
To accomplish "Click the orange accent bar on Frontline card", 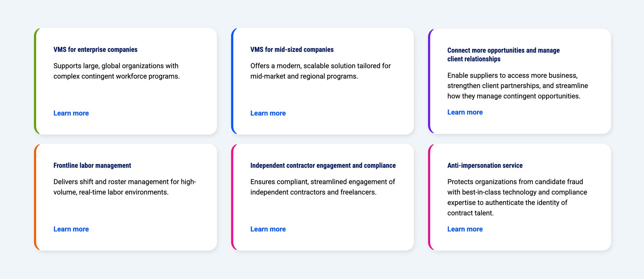I will click(35, 197).
